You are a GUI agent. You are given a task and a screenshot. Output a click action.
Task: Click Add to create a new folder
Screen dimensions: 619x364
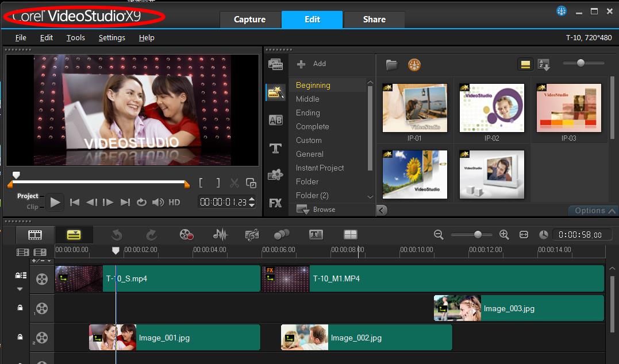coord(312,64)
